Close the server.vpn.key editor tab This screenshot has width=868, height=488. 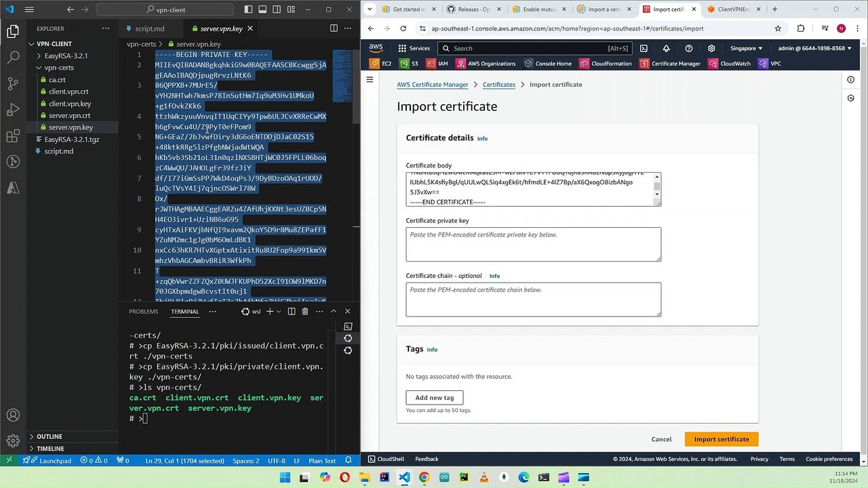[250, 28]
